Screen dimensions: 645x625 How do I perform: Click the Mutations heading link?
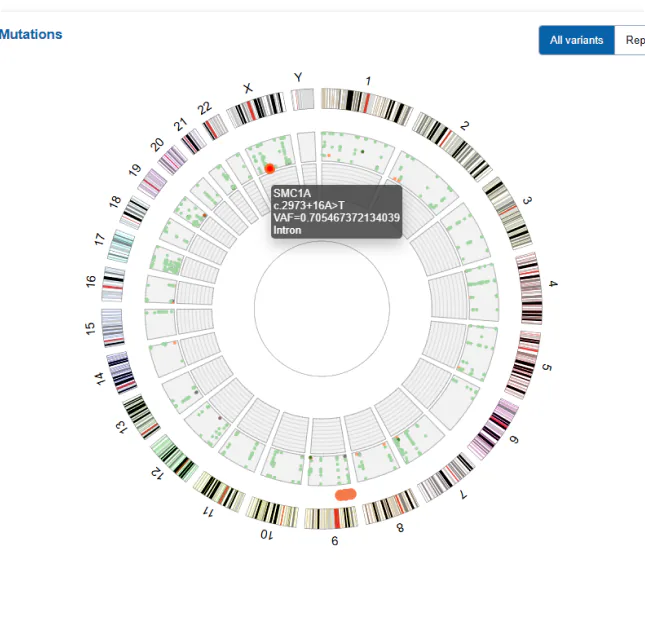[31, 34]
